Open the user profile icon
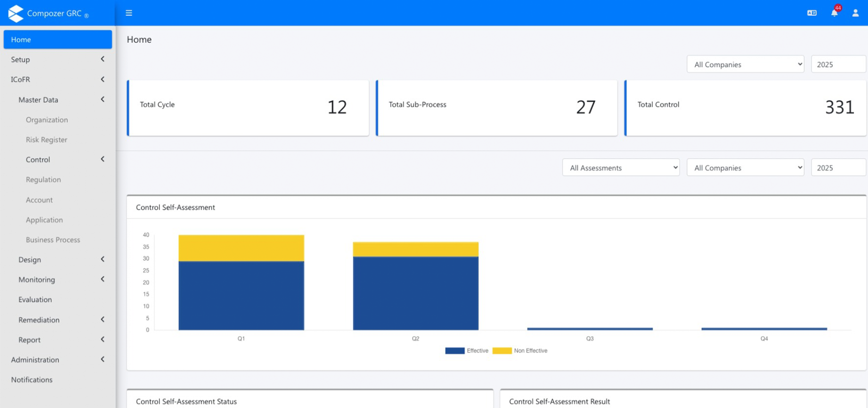868x408 pixels. pos(856,13)
